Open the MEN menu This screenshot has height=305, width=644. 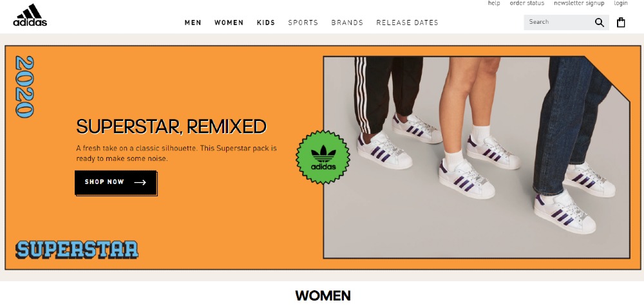(x=193, y=23)
